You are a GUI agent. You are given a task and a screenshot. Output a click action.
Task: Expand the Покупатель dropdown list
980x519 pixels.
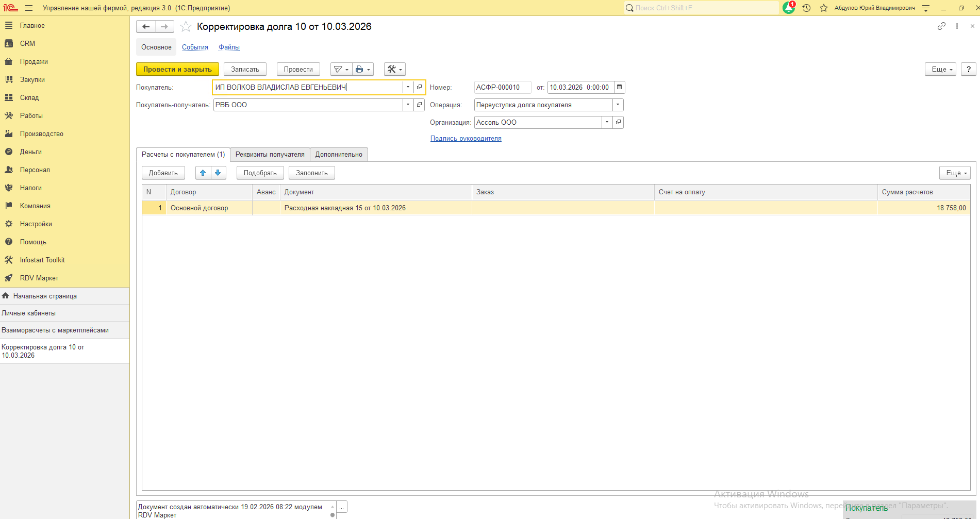(x=408, y=87)
